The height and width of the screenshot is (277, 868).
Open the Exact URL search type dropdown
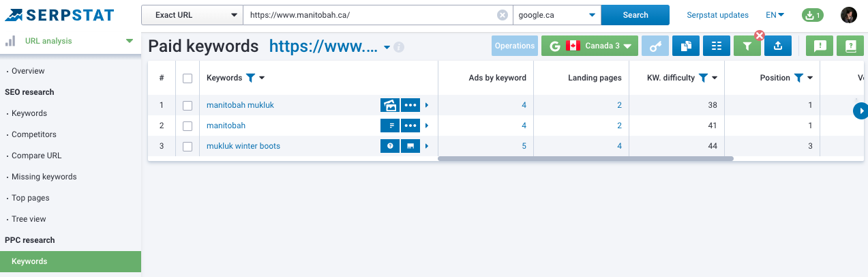192,15
